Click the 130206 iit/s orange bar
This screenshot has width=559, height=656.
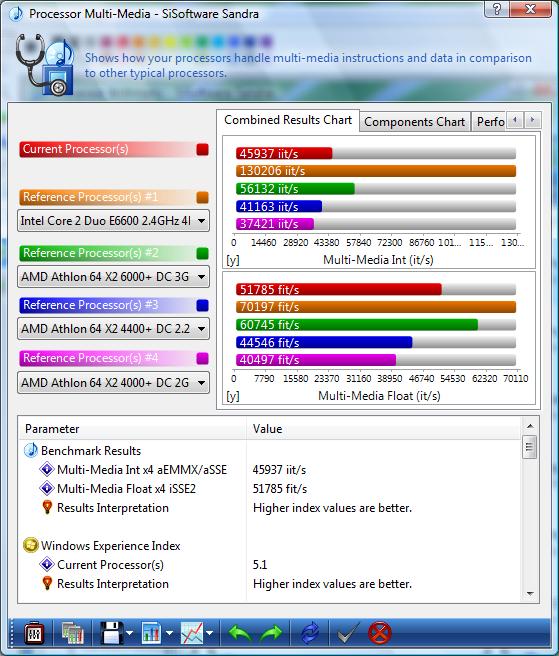(x=376, y=171)
